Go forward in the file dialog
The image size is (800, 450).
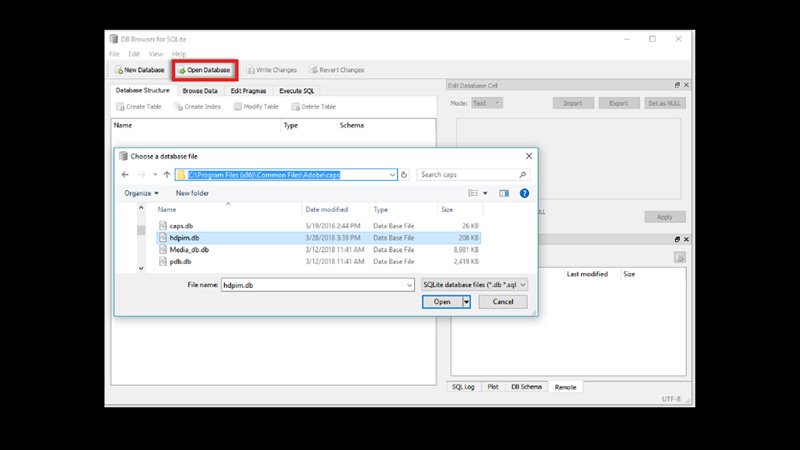[141, 174]
